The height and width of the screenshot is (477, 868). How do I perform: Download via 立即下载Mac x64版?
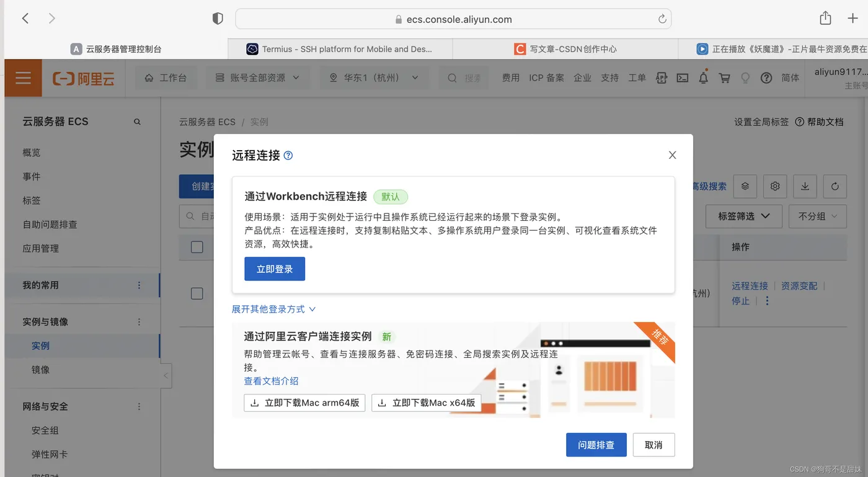pyautogui.click(x=427, y=403)
